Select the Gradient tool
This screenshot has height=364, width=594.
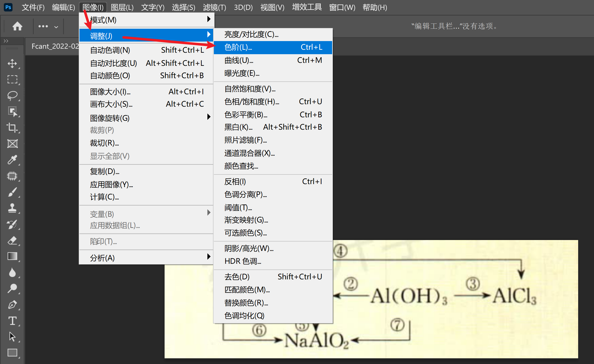point(12,256)
